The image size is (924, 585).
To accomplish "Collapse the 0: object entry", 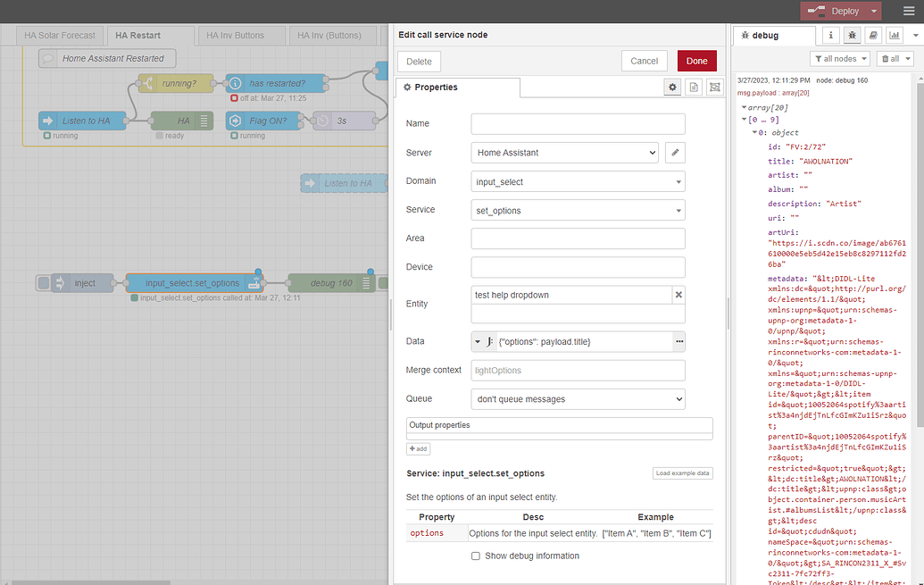I will 754,132.
